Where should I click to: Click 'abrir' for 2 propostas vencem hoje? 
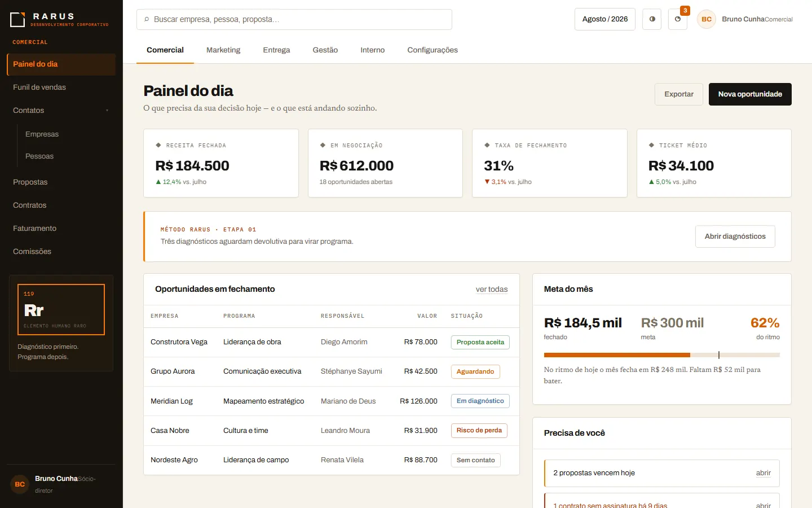pyautogui.click(x=764, y=473)
